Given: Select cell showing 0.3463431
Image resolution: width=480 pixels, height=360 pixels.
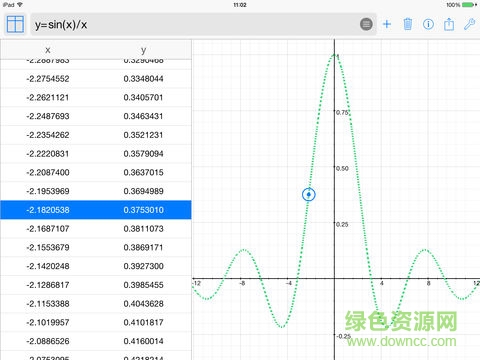Looking at the screenshot, I should point(143,116).
